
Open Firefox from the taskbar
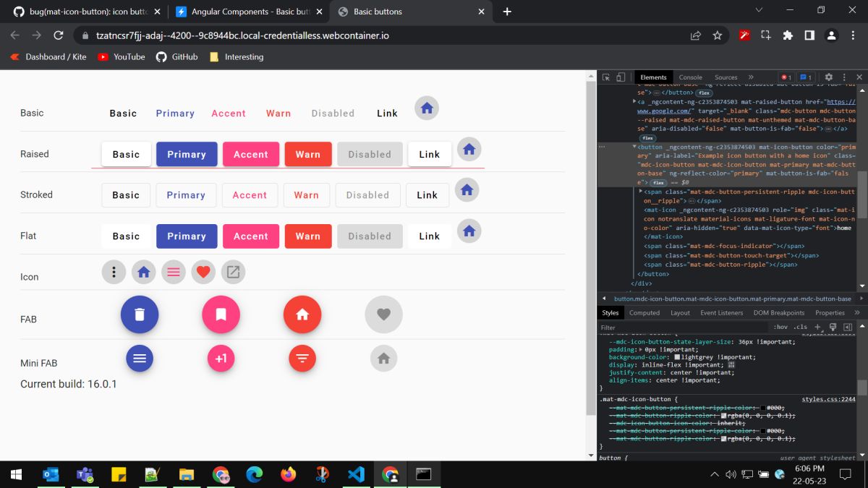coord(289,474)
